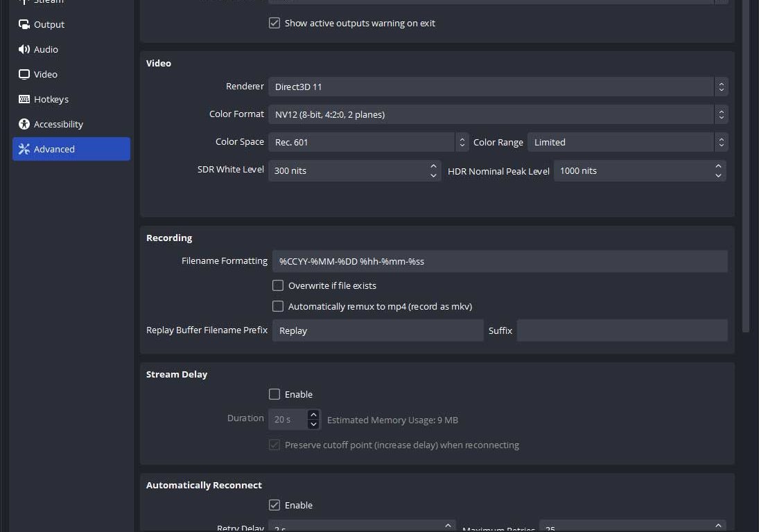The width and height of the screenshot is (759, 532).
Task: Click the Audio speaker icon
Action: [24, 49]
